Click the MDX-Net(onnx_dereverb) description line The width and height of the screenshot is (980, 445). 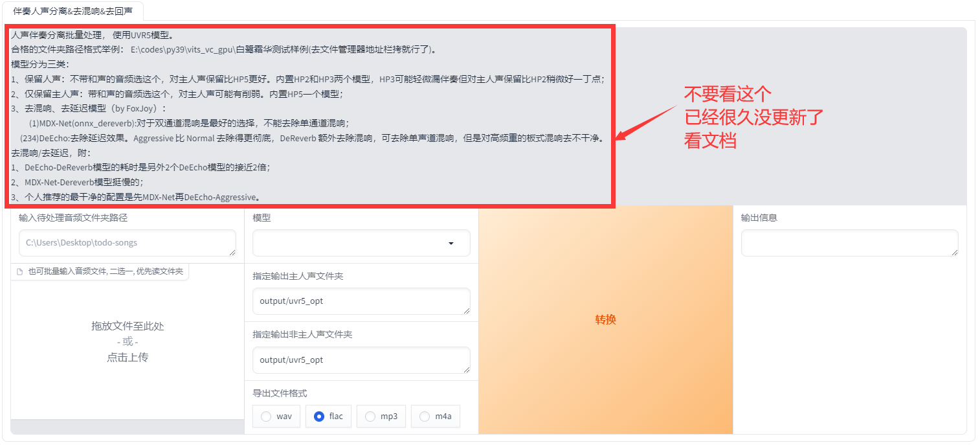click(189, 123)
